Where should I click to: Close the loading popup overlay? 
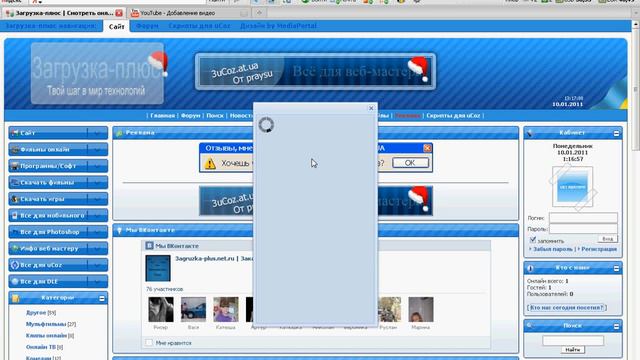371,108
